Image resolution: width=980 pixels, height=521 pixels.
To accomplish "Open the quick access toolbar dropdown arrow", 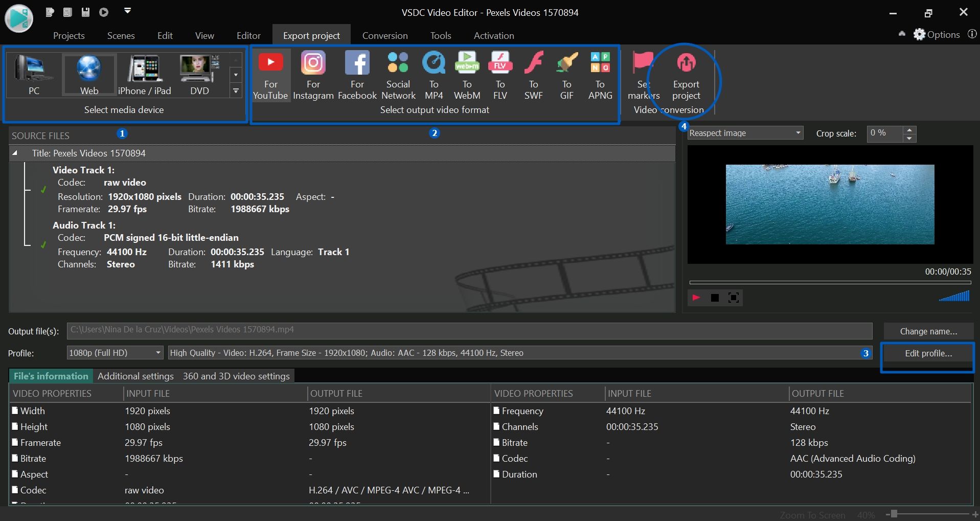I will coord(127,11).
